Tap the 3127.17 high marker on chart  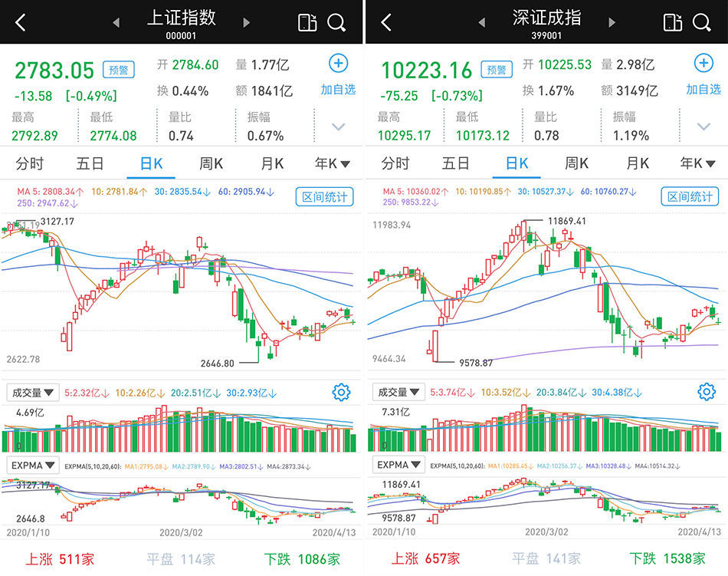click(57, 222)
